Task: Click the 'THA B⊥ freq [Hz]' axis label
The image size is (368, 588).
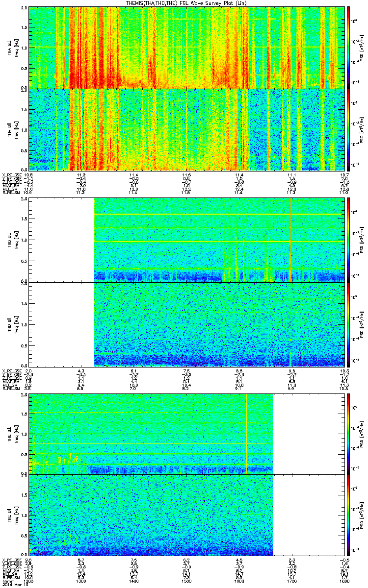Action: (x=13, y=48)
